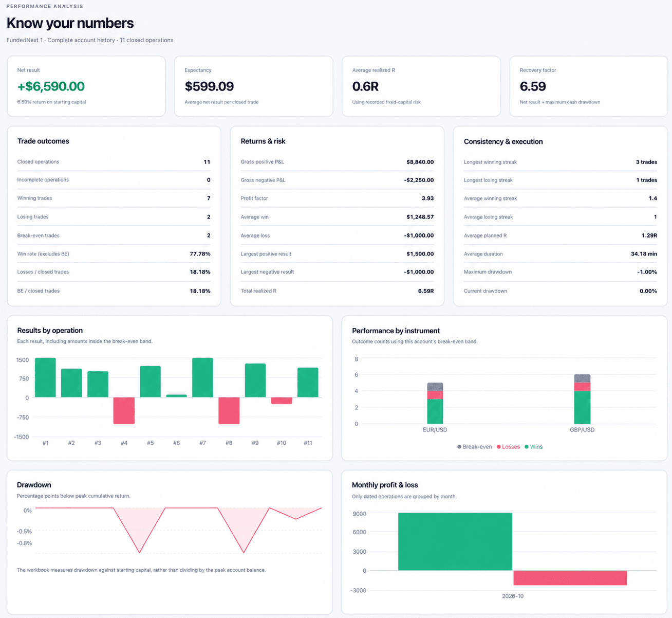Click the Win rate value 77.78%

click(200, 254)
